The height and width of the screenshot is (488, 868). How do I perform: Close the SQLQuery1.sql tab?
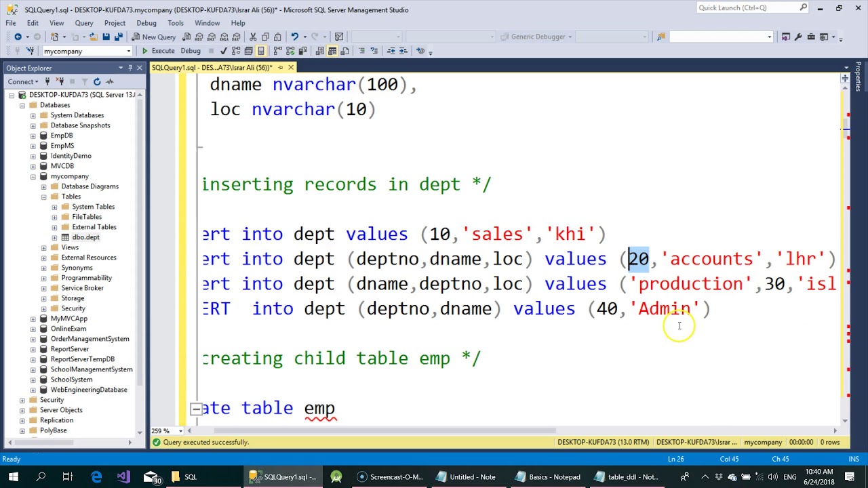tap(291, 68)
